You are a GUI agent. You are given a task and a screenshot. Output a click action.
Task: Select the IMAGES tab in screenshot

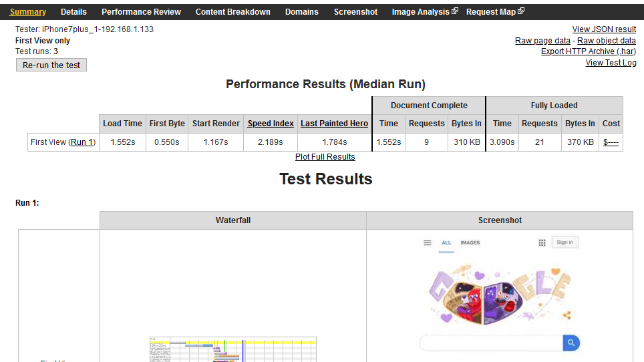pos(470,242)
